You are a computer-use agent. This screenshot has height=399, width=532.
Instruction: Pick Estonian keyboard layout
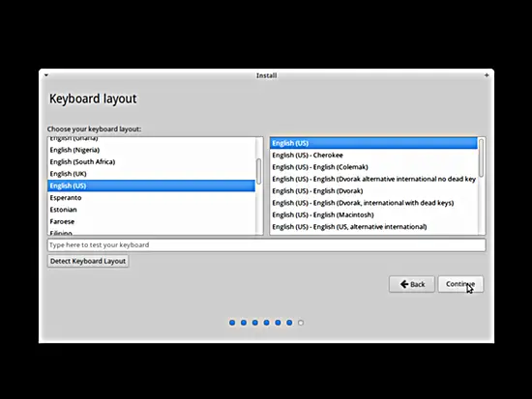coord(151,210)
